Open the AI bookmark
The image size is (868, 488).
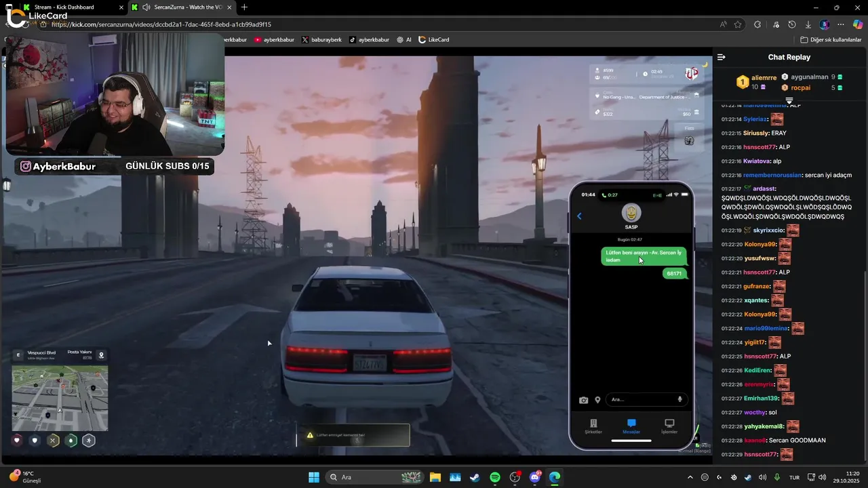click(x=404, y=40)
